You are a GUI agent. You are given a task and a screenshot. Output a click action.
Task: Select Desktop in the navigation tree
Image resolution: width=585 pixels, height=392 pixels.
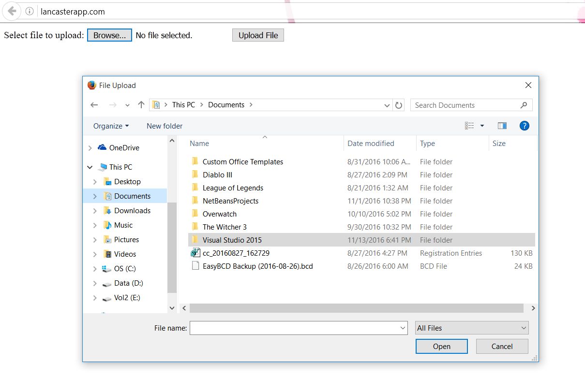(127, 182)
